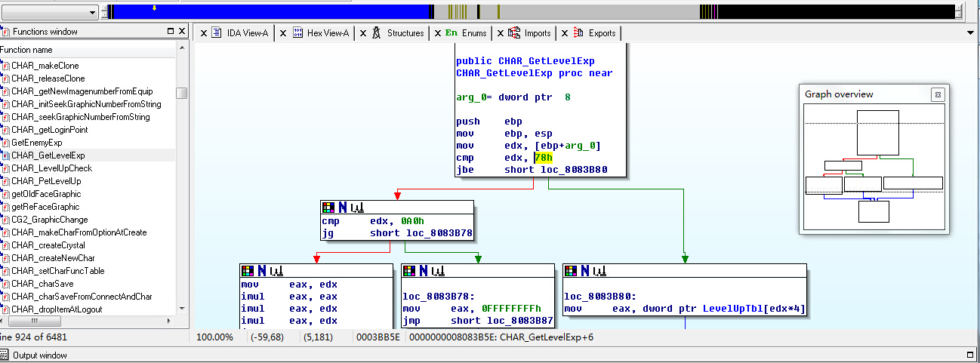Maximize the Functions window panel
The width and height of the screenshot is (980, 363).
click(171, 32)
